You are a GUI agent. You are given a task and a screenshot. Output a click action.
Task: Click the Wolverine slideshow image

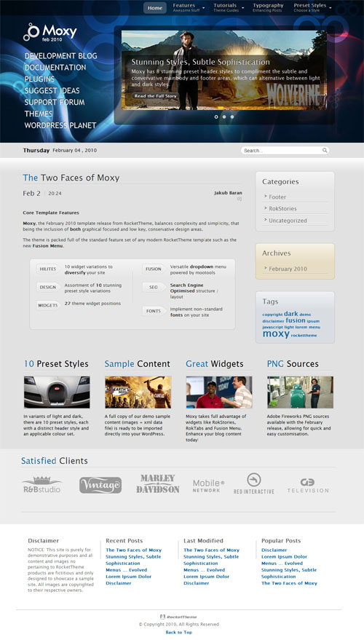click(224, 70)
